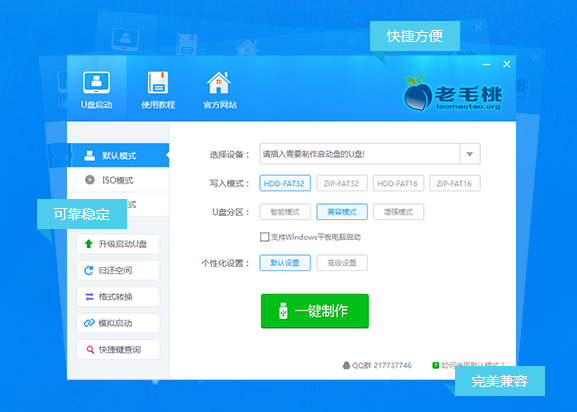Click the USB drive icon on 一键制作
Screen dimensions: 577x412
(283, 311)
